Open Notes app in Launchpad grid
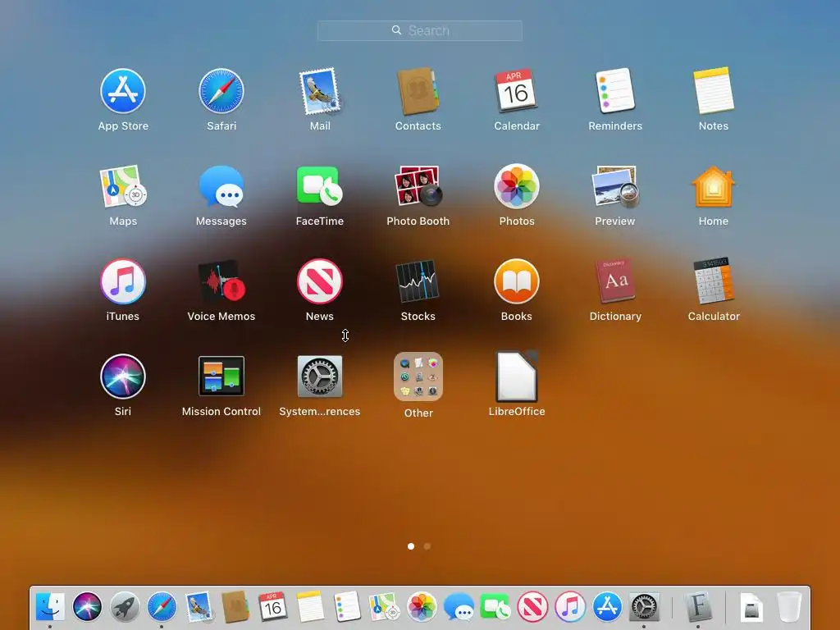This screenshot has width=840, height=630. [714, 91]
